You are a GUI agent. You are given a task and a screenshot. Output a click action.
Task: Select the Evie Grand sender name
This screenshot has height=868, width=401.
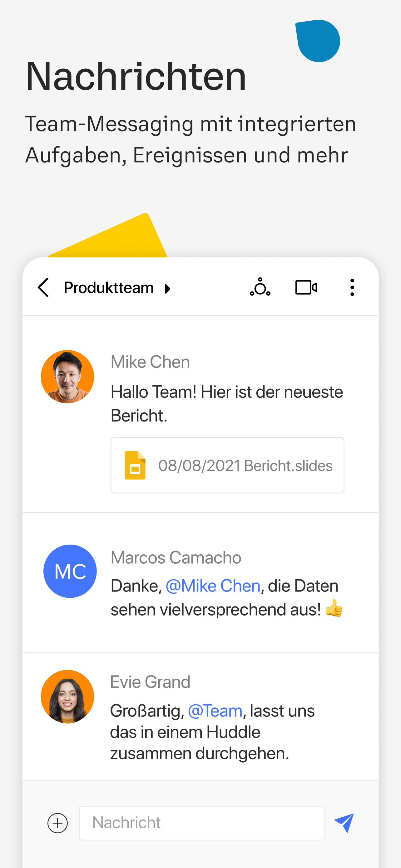[x=150, y=682]
